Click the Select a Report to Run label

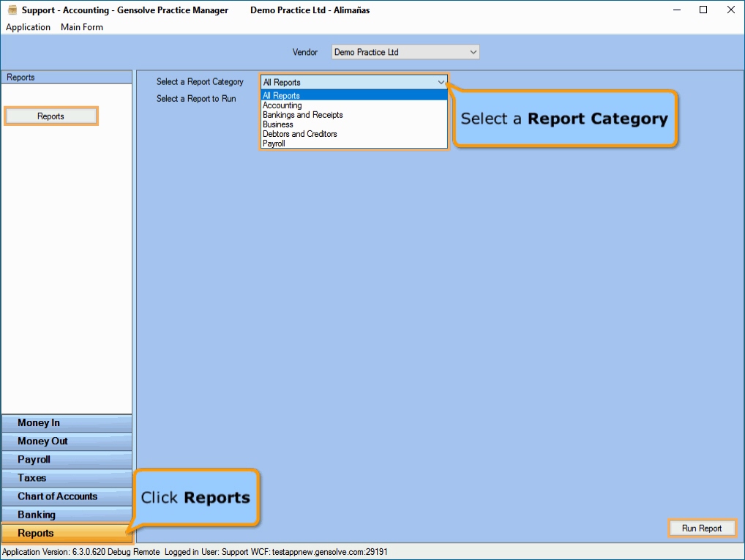196,98
